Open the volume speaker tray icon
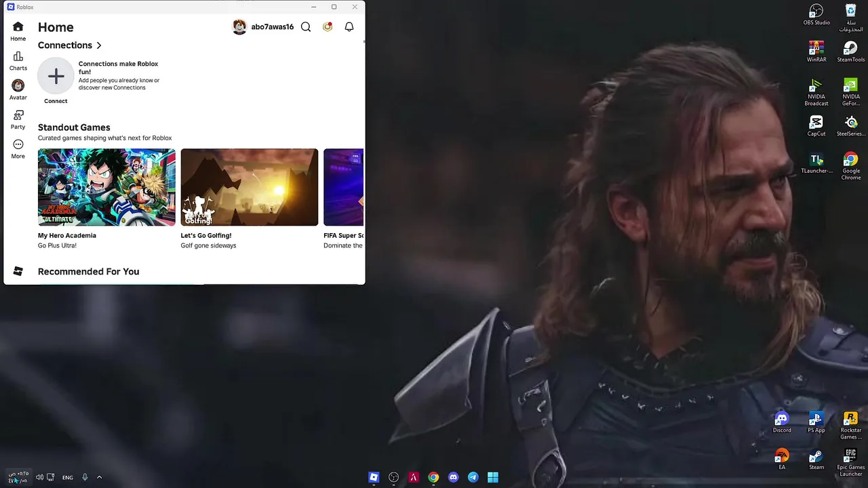868x488 pixels. click(x=39, y=477)
